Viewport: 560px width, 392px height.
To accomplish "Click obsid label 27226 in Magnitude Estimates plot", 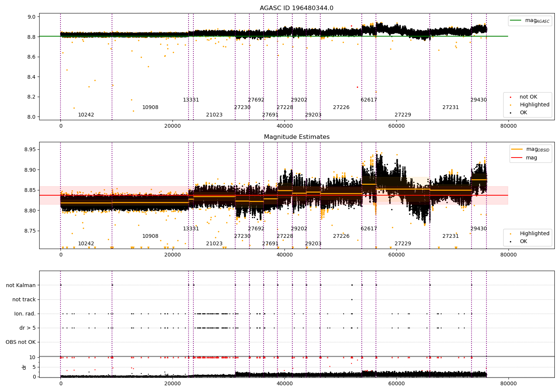I will (x=341, y=236).
